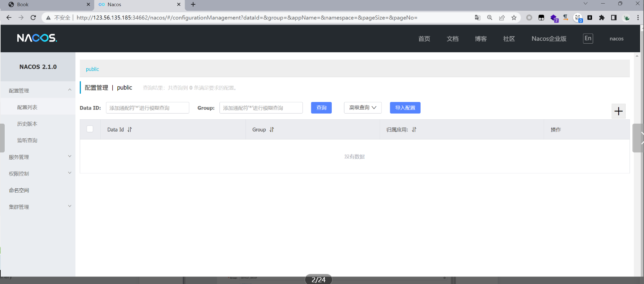The height and width of the screenshot is (284, 644).
Task: Reload the current page
Action: point(33,18)
